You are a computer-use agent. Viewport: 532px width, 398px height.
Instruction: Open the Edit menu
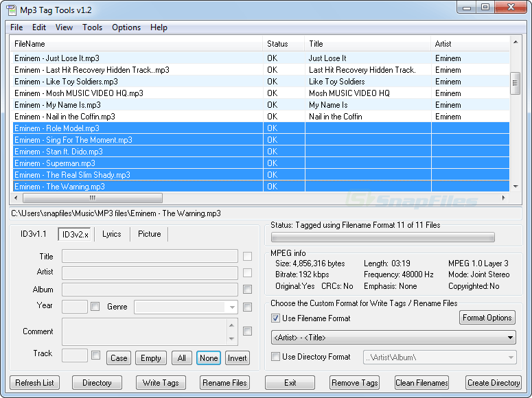point(39,27)
